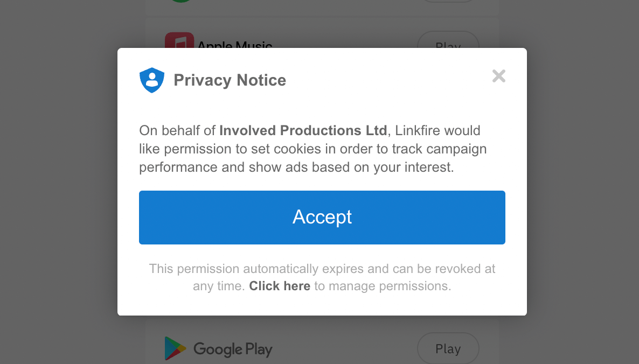The height and width of the screenshot is (364, 639).
Task: Click the 'show ads based on your interest' text
Action: point(351,167)
